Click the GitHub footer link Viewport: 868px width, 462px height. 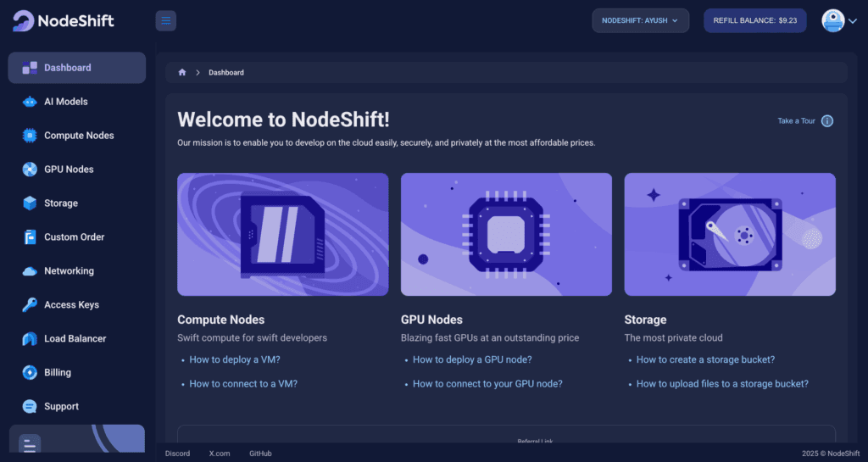(x=260, y=454)
